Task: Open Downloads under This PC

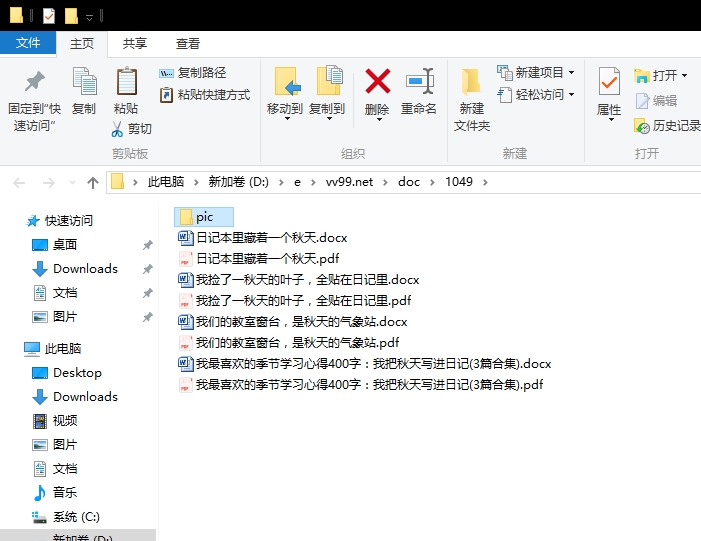Action: pos(75,397)
